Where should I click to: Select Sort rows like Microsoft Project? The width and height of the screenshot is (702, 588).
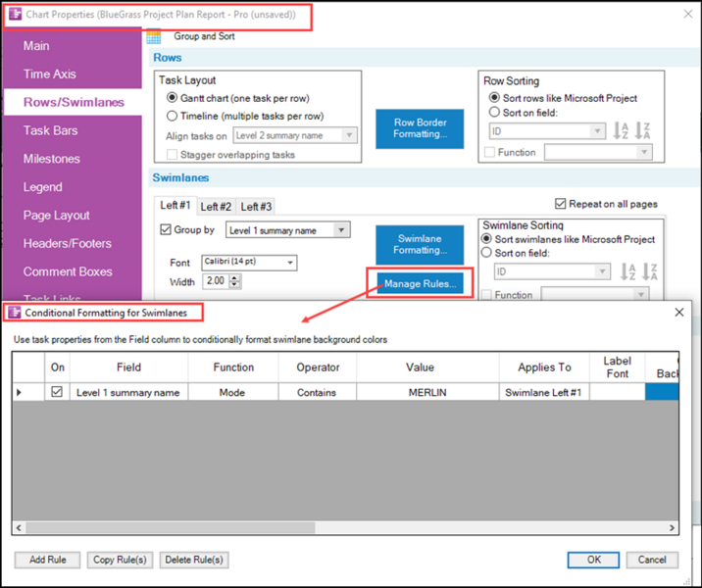(x=494, y=98)
